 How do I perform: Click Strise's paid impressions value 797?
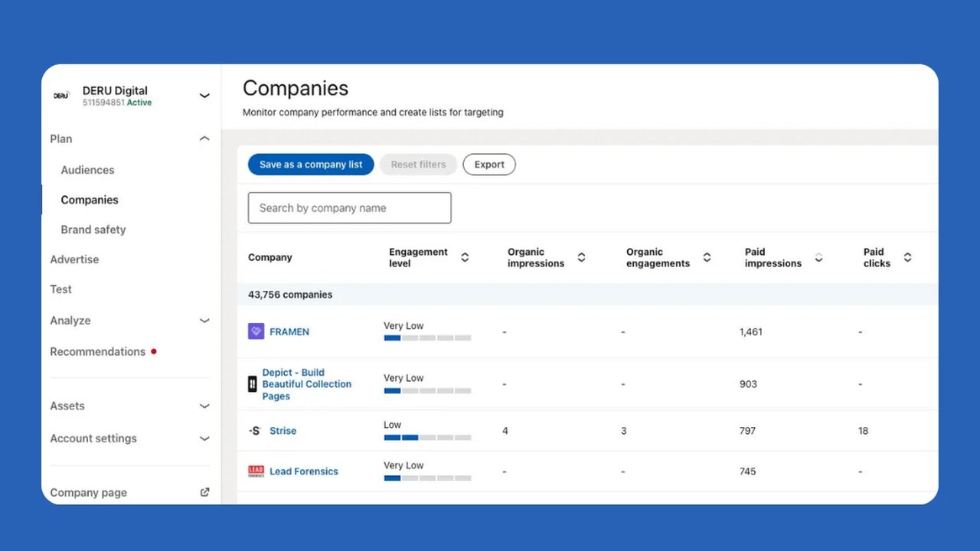coord(747,431)
